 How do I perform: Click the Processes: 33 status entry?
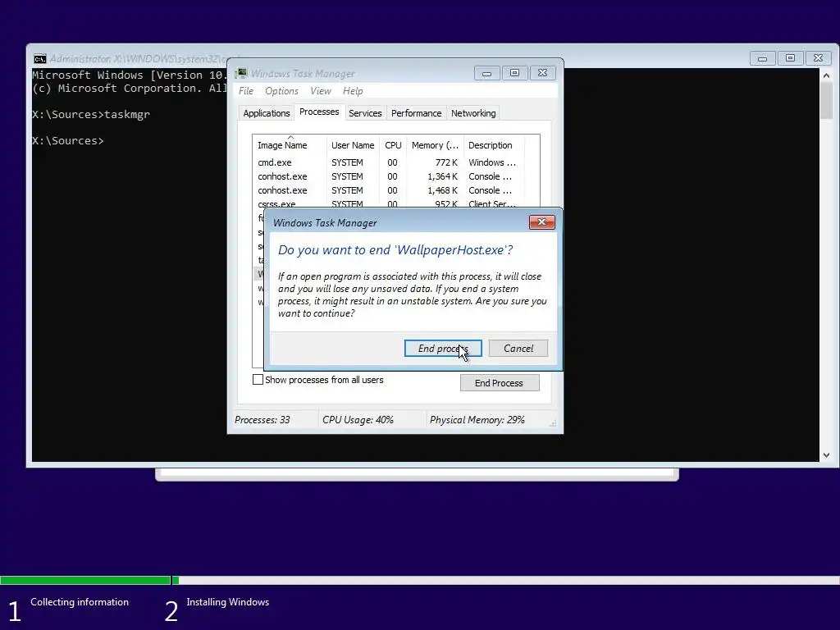click(262, 420)
